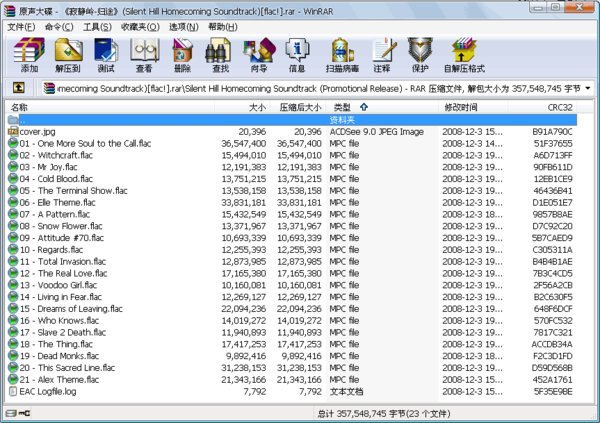Viewport: 600px width, 423px height.
Task: Click the drive icon in status bar
Action: tap(11, 413)
